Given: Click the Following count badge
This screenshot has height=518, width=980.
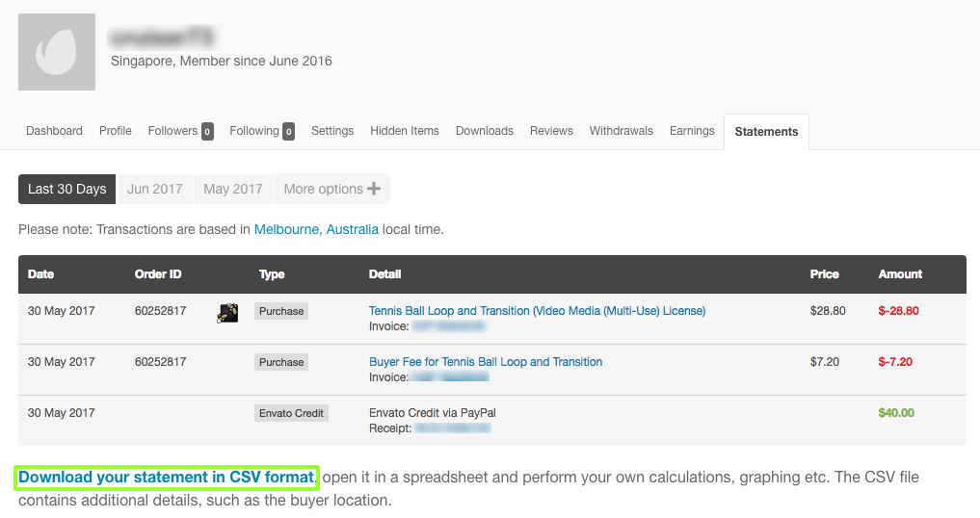Looking at the screenshot, I should pyautogui.click(x=288, y=132).
